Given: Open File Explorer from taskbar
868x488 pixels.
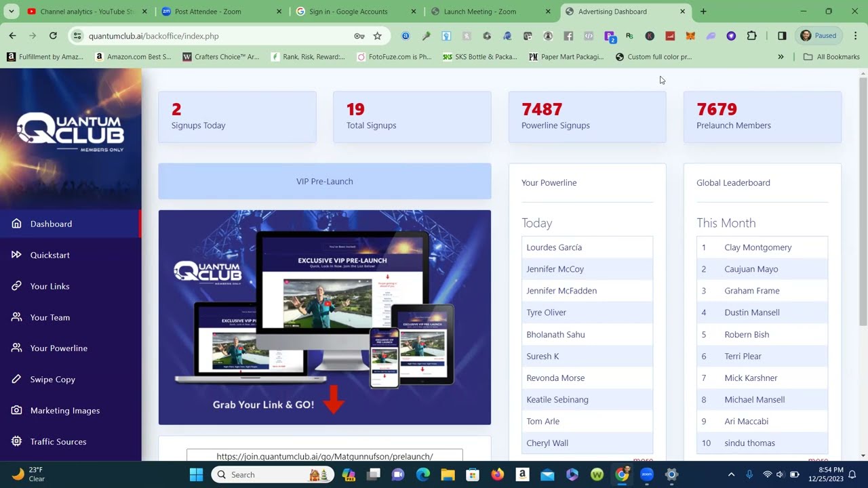Looking at the screenshot, I should pyautogui.click(x=448, y=474).
